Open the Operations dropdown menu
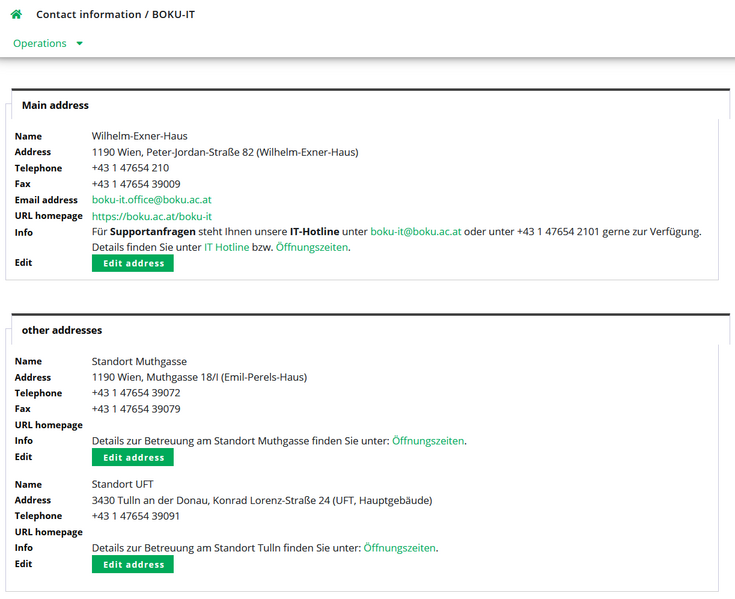This screenshot has width=735, height=599. [48, 43]
